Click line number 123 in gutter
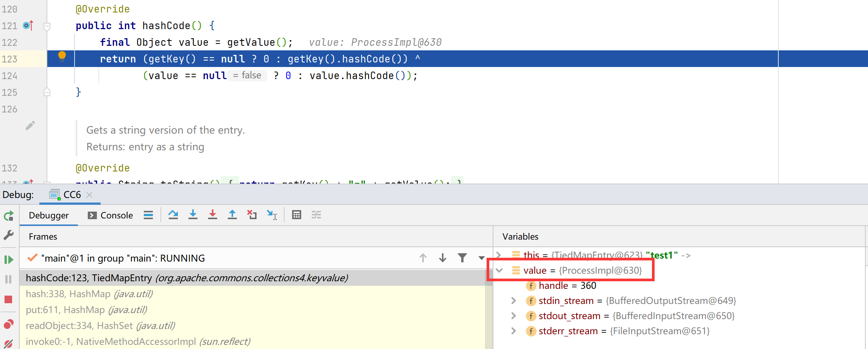868x349 pixels. pyautogui.click(x=9, y=59)
